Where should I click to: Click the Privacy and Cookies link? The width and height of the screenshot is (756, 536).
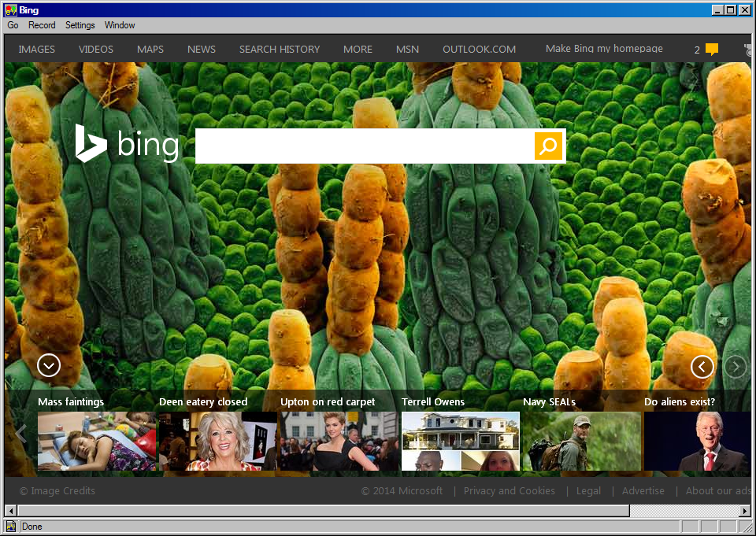click(509, 490)
